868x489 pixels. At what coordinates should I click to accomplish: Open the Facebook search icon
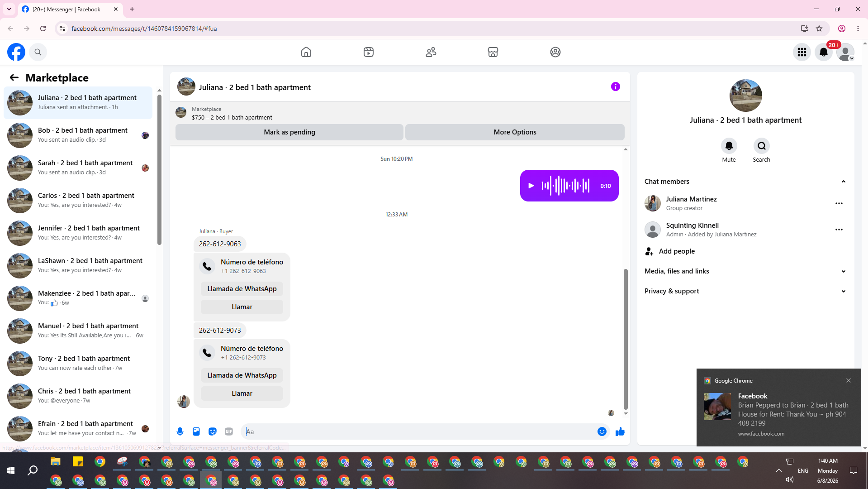[38, 52]
